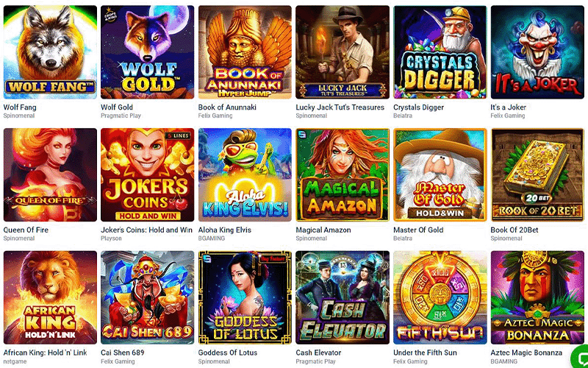The image size is (588, 368).
Task: Select the Book of Anunnaki game image
Action: pos(245,52)
